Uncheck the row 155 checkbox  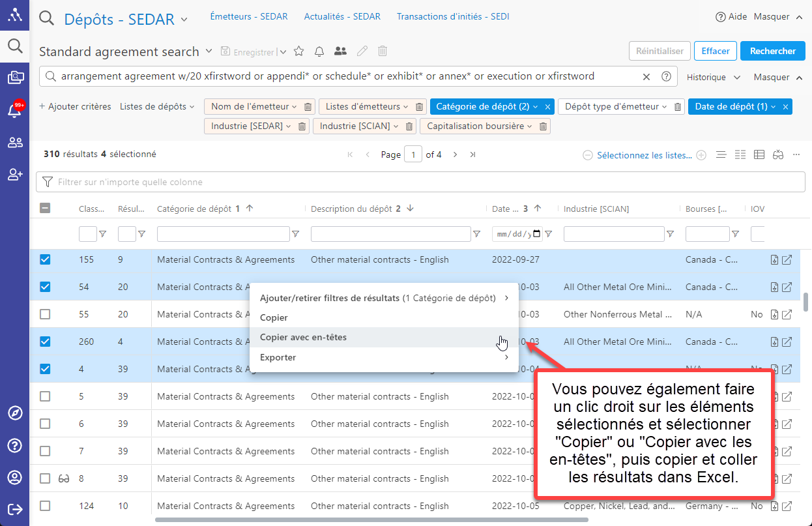coord(45,259)
